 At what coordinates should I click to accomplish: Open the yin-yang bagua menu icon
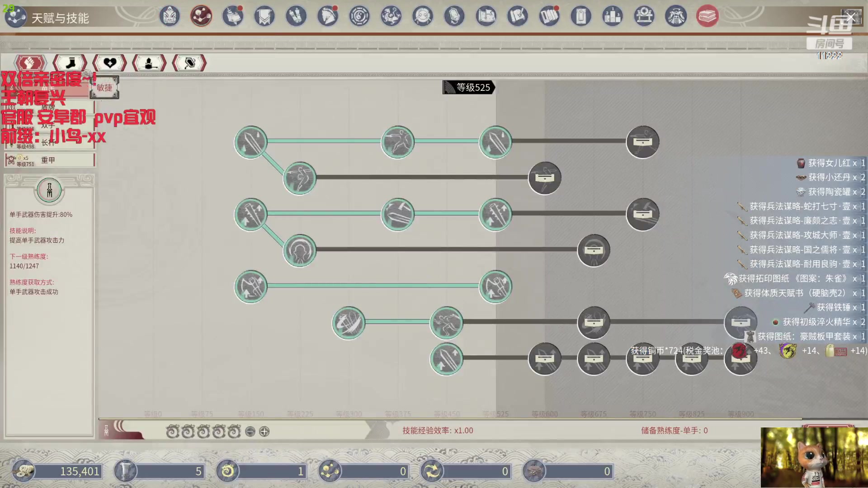tap(359, 16)
